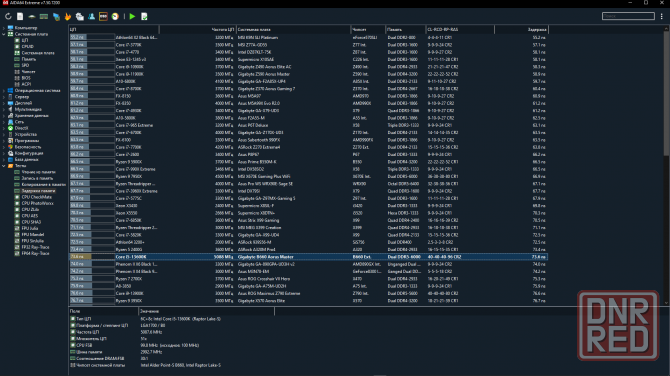Click the results checklist document icon
The width and height of the screenshot is (670, 376).
[144, 16]
